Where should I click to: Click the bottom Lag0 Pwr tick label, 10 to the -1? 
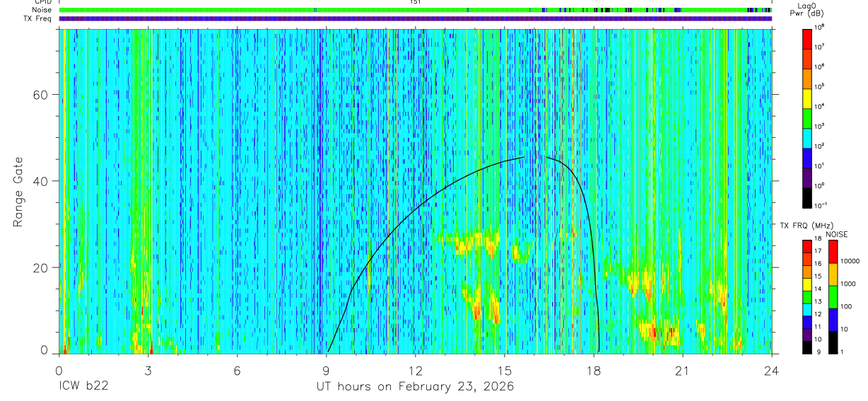[821, 205]
